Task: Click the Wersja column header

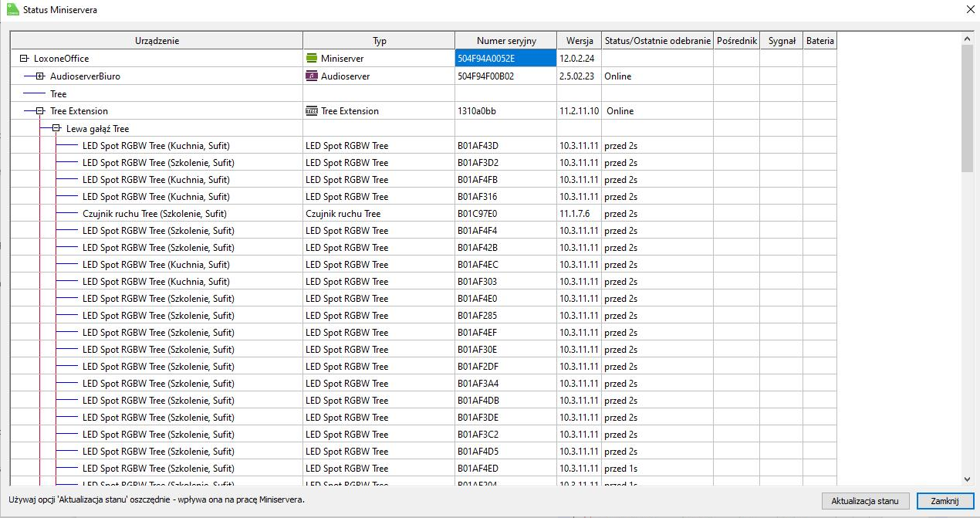Action: (579, 41)
